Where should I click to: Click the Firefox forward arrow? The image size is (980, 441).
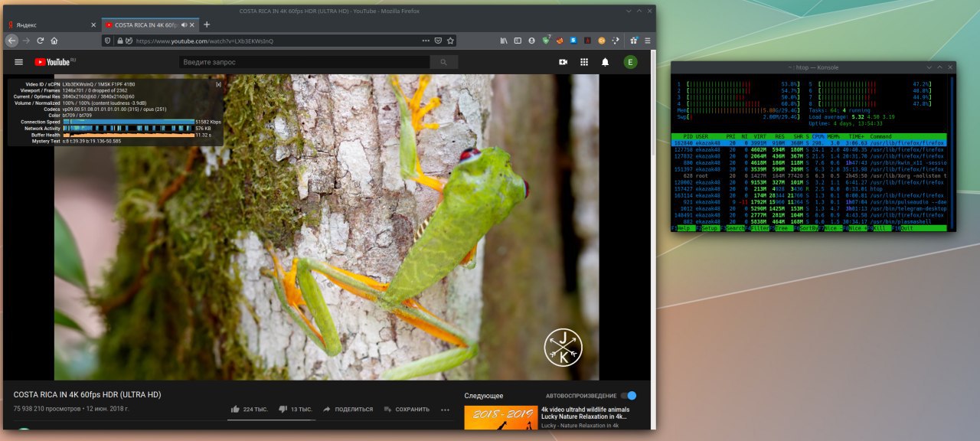[26, 41]
